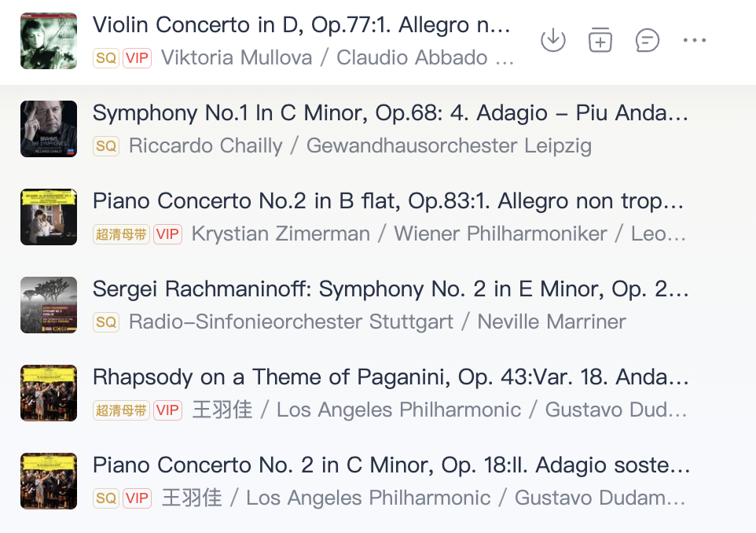
Task: Click 超清母带 badge on Piano Concerto No.2 in B flat
Action: pos(121,234)
